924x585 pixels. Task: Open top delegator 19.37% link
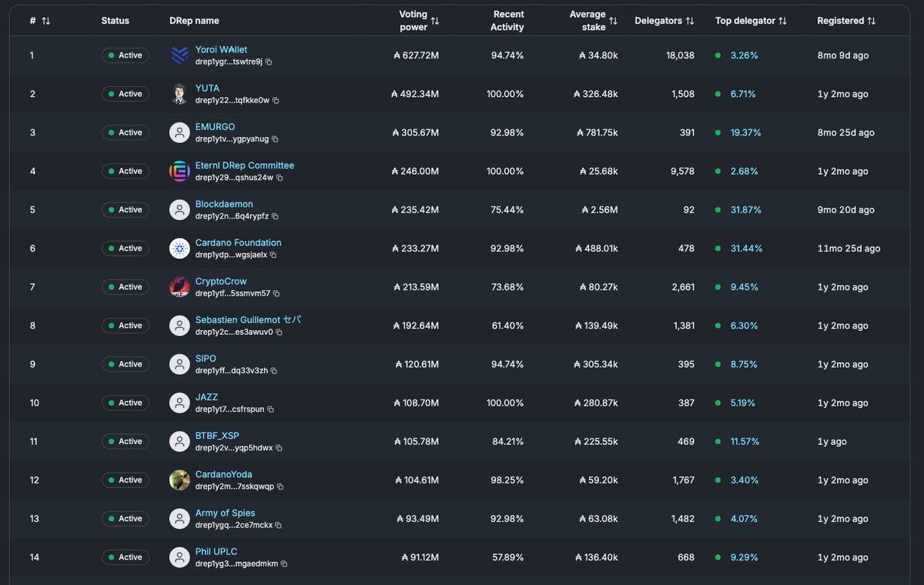745,132
